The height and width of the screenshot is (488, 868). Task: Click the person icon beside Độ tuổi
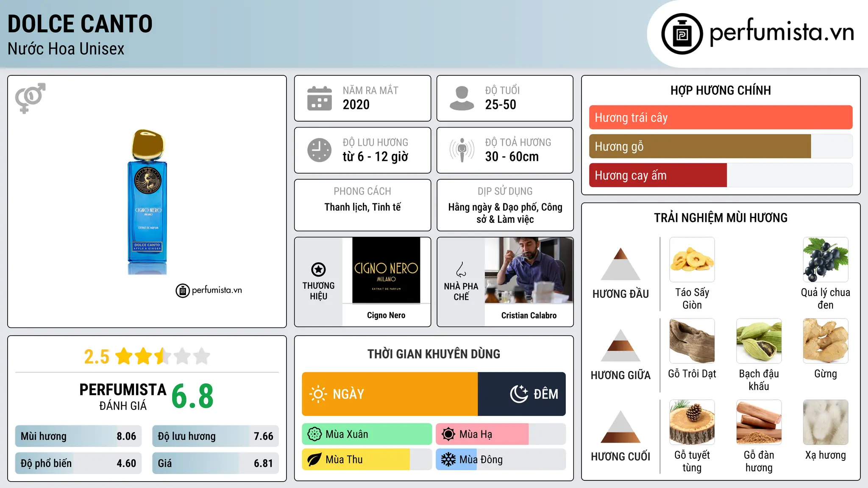(462, 98)
